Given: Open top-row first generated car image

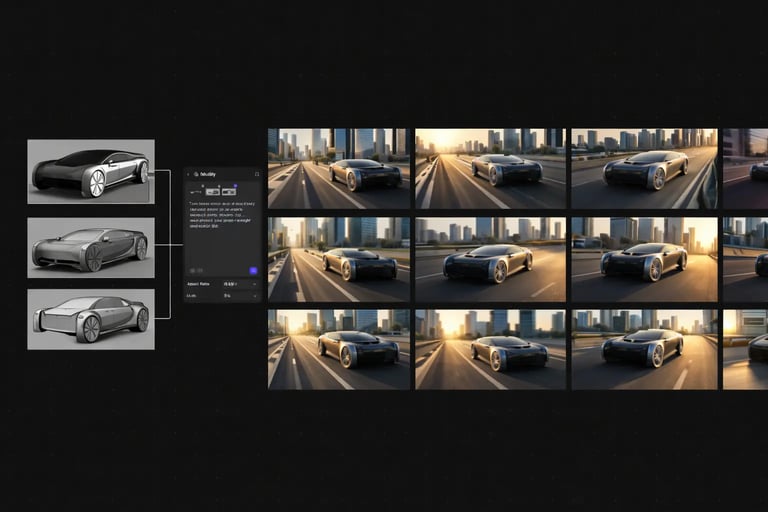Looking at the screenshot, I should [x=339, y=169].
